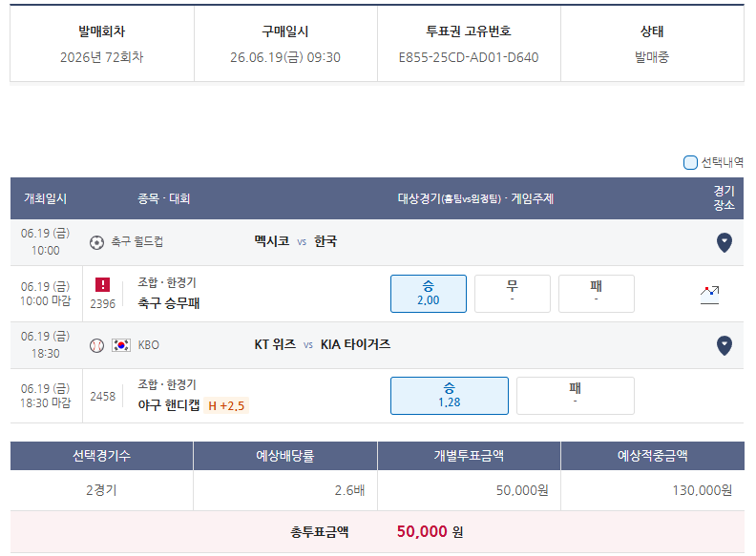Select 승 2.00 for soccer match

[x=429, y=294]
